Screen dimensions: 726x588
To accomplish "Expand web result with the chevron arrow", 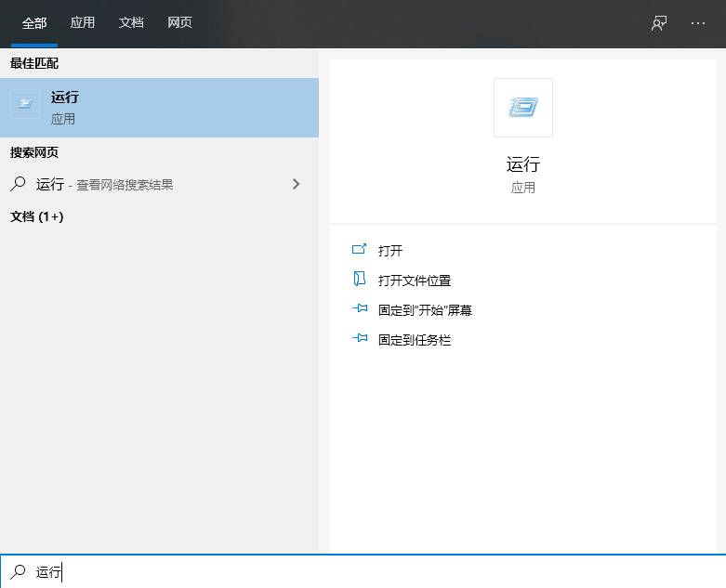I will [297, 184].
